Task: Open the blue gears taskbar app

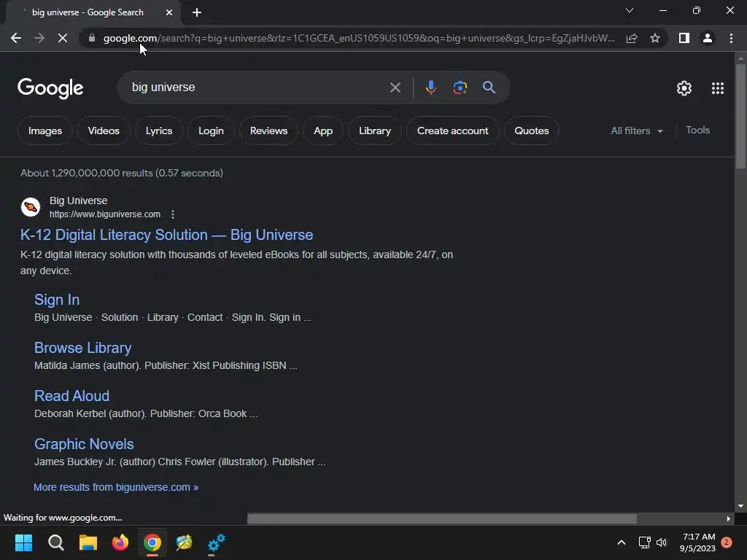Action: 216,542
